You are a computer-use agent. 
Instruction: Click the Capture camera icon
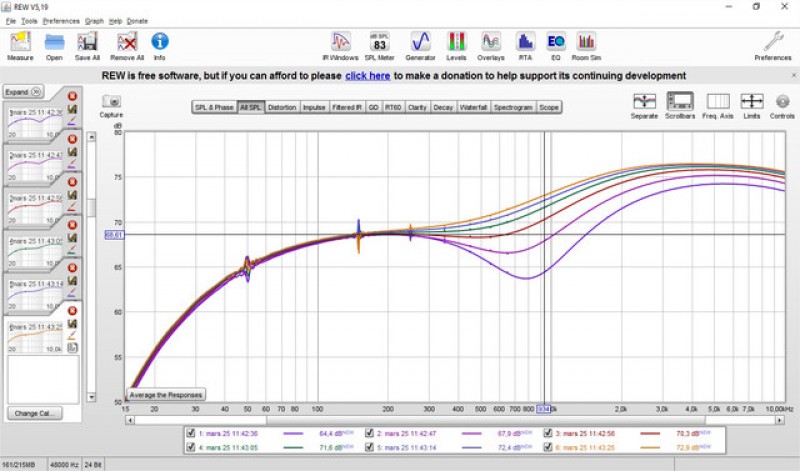[x=112, y=102]
